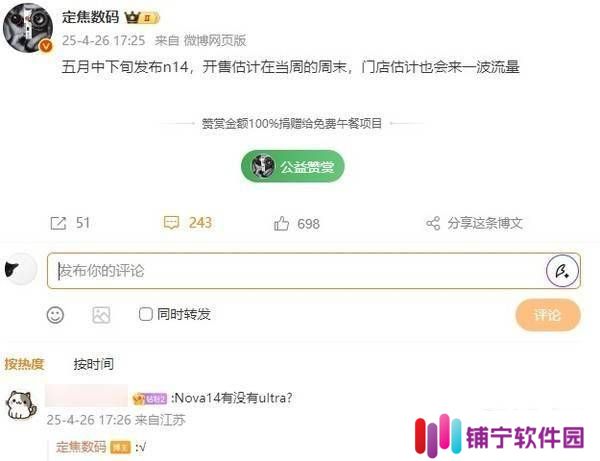The width and height of the screenshot is (600, 461).
Task: Click the 分享这条博文 text link
Action: [x=485, y=223]
